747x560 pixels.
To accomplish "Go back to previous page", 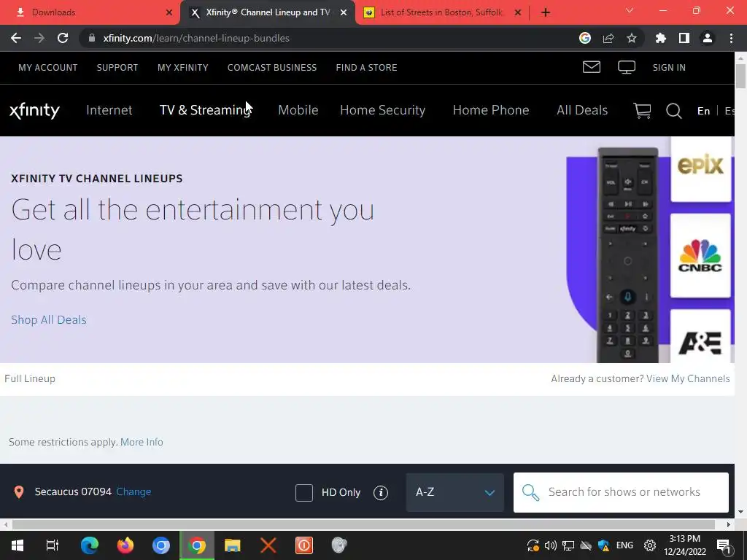I will coord(16,38).
